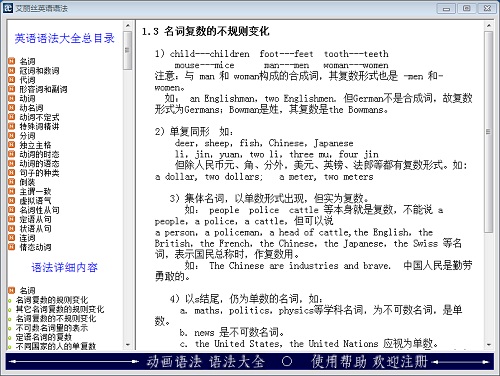Click the circle icon in bottom bar
The width and height of the screenshot is (500, 376).
pos(287,361)
